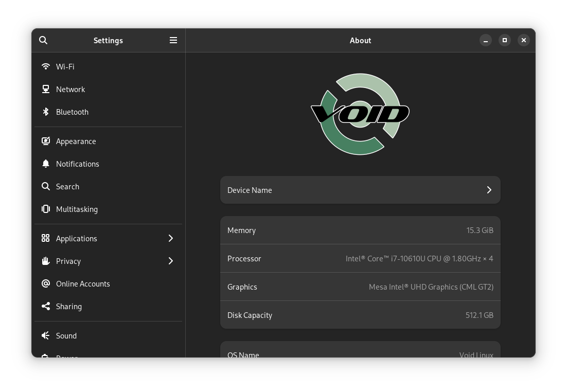
Task: Click the Disk Capacity value 512.1 GB
Action: (x=480, y=315)
